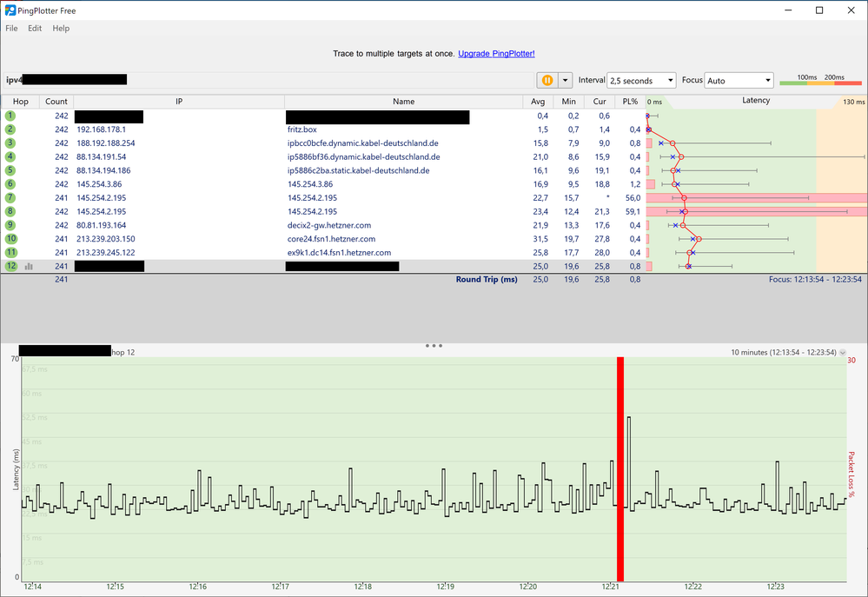Click the Cur column header
The height and width of the screenshot is (597, 868).
[x=600, y=102]
